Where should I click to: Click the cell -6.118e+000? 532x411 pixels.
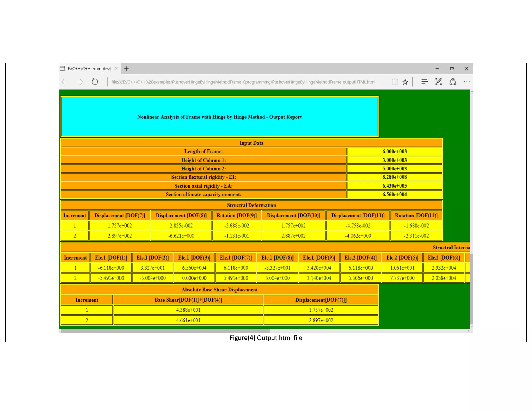coord(111,268)
